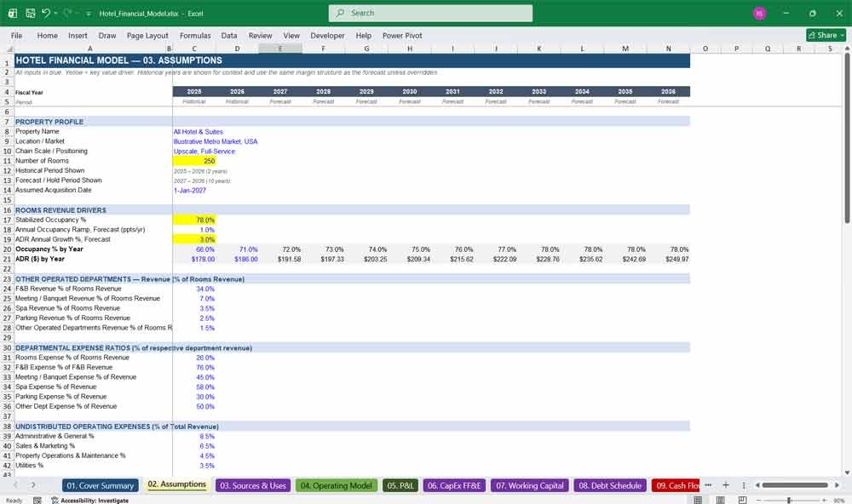This screenshot has height=504, width=852.
Task: Open the 06. CapEx FF&E sheet
Action: (x=454, y=485)
